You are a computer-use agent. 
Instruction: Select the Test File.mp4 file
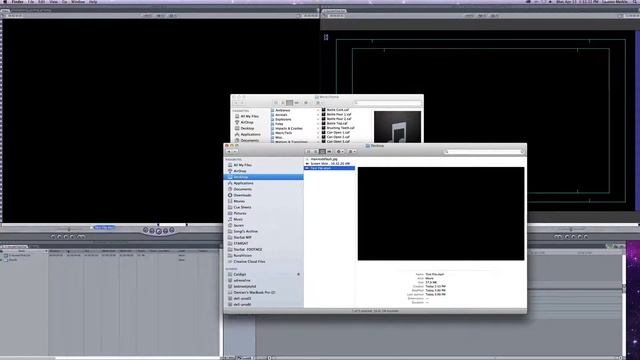330,168
